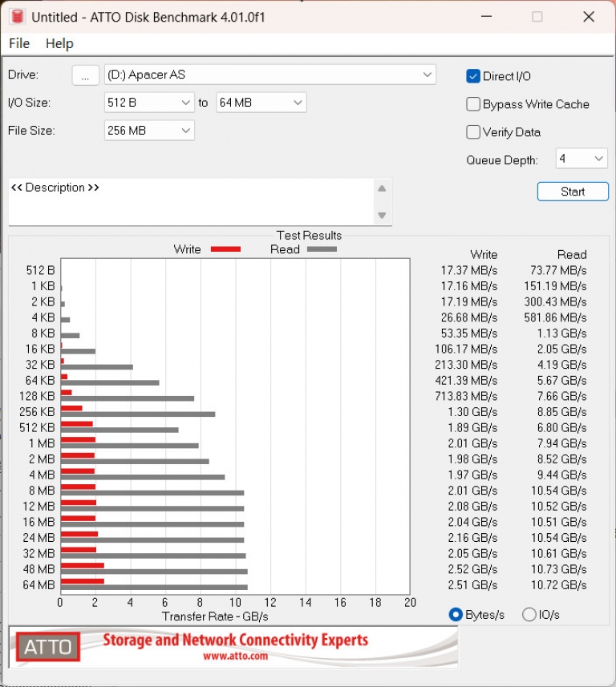This screenshot has height=687, width=616.
Task: Click the 64 MB read value 10.72 GB/s
Action: click(x=558, y=585)
